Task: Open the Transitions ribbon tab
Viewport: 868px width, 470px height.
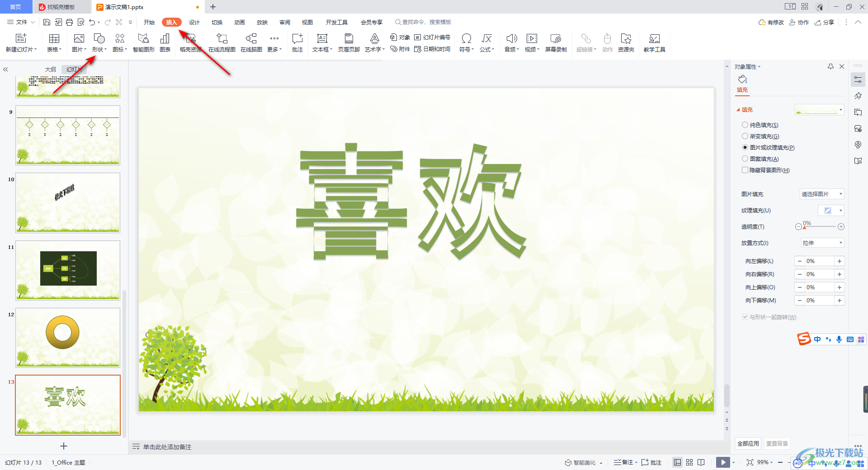Action: pyautogui.click(x=217, y=22)
